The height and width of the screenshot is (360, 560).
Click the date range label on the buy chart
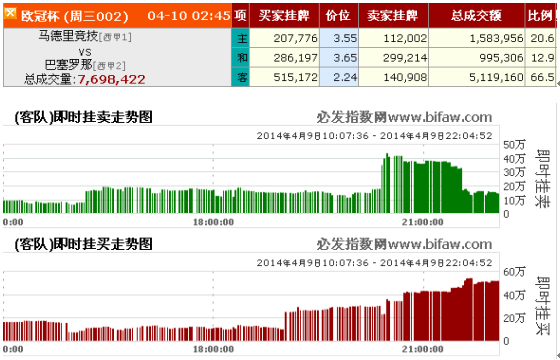[374, 263]
